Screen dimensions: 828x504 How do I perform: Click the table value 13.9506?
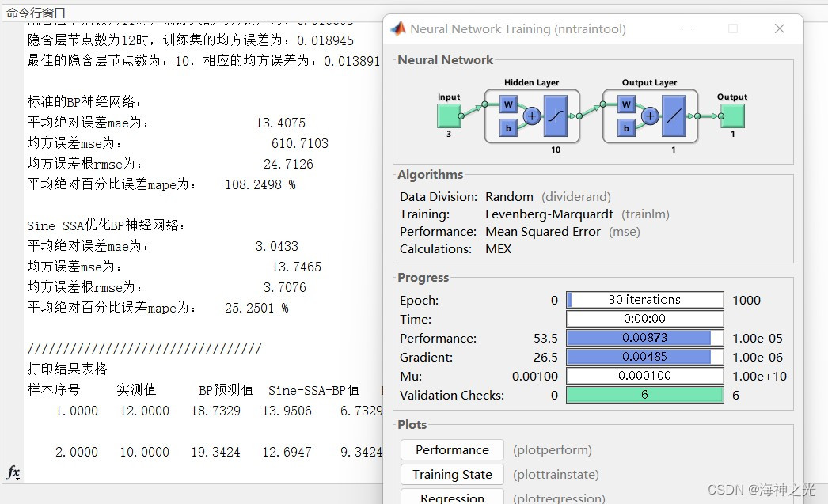pyautogui.click(x=287, y=411)
